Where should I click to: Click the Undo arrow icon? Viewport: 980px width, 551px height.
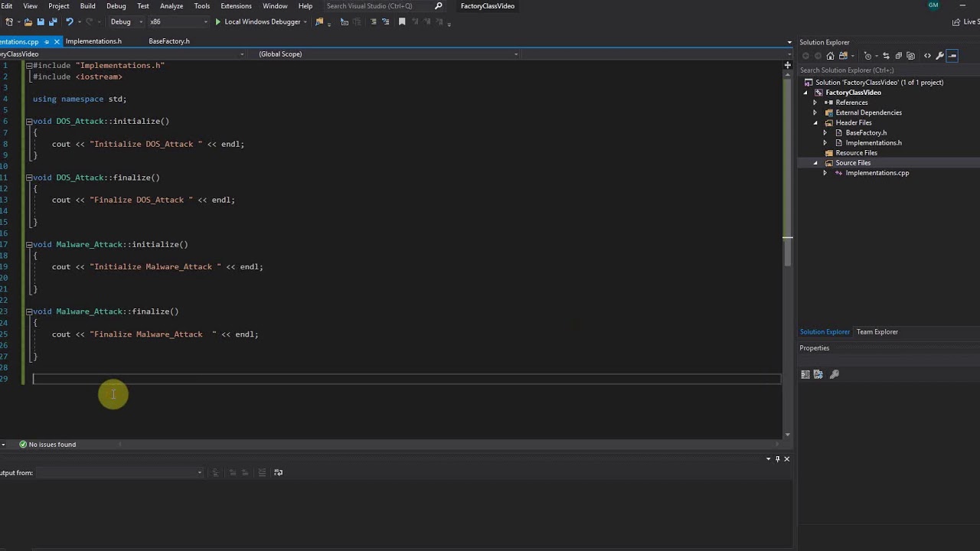point(70,21)
